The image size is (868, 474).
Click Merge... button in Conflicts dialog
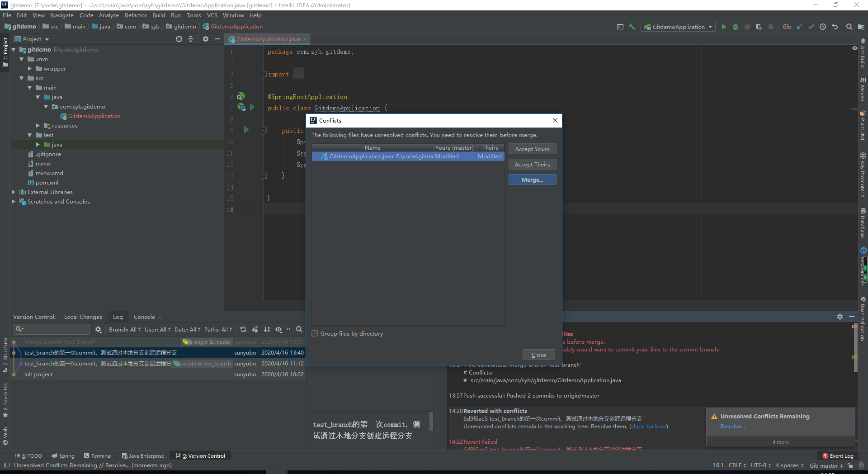pos(532,180)
